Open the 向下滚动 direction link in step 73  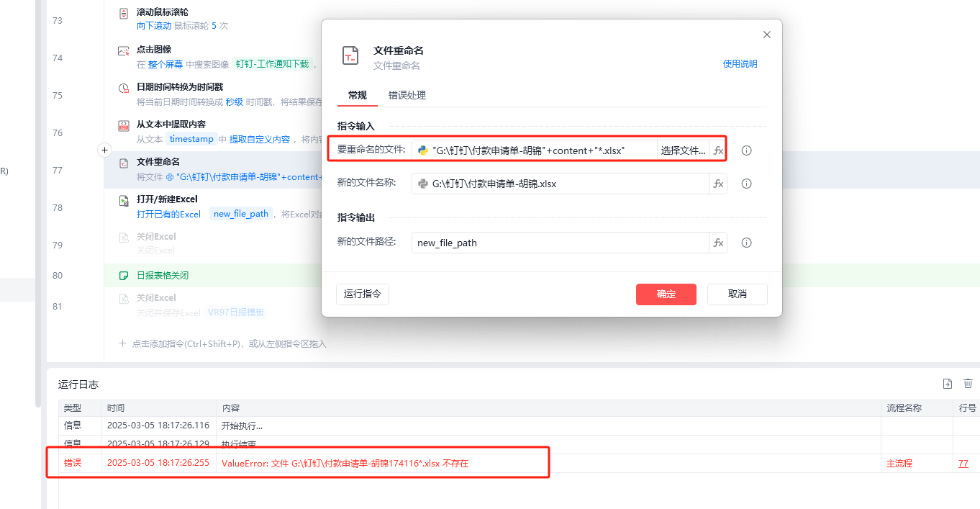click(154, 26)
